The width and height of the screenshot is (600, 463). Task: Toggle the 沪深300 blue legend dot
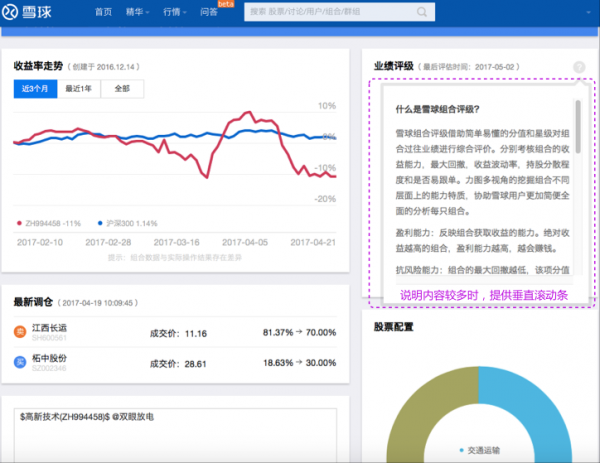point(101,222)
